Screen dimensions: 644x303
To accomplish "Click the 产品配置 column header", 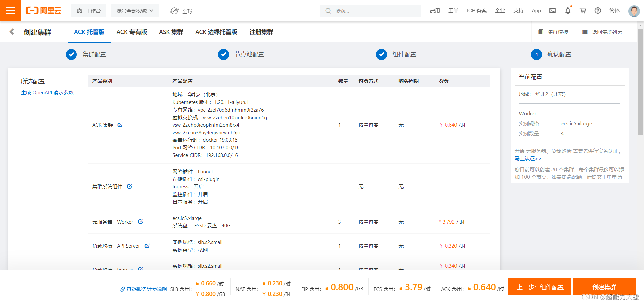I will (x=182, y=81).
